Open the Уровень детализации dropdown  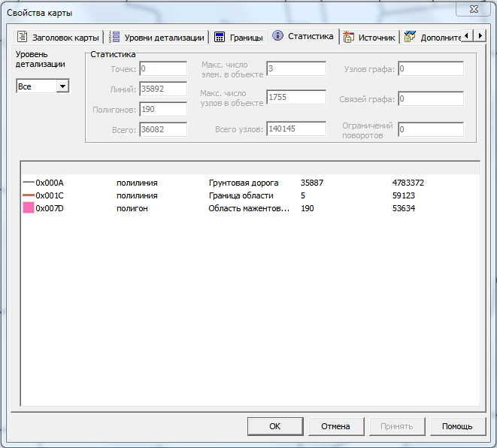[x=62, y=86]
